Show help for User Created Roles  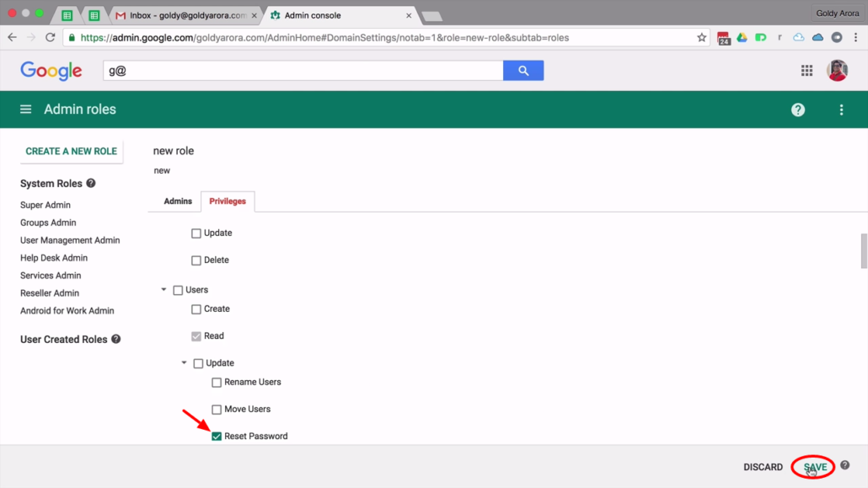coord(115,339)
